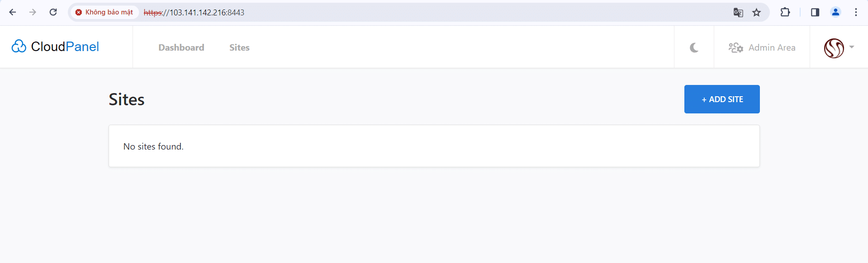Open Admin Area via the users-gear icon
Screen dimensions: 868x263
click(x=736, y=47)
